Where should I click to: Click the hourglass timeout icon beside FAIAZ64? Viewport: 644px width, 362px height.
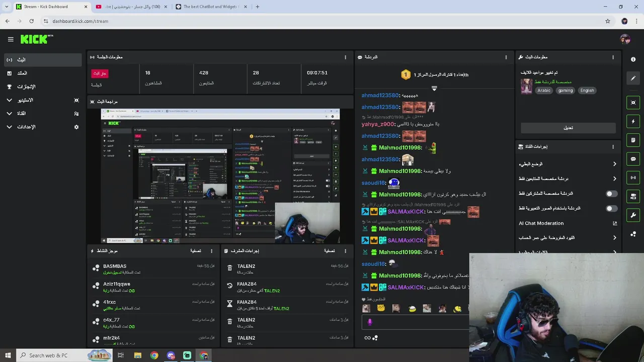230,304
